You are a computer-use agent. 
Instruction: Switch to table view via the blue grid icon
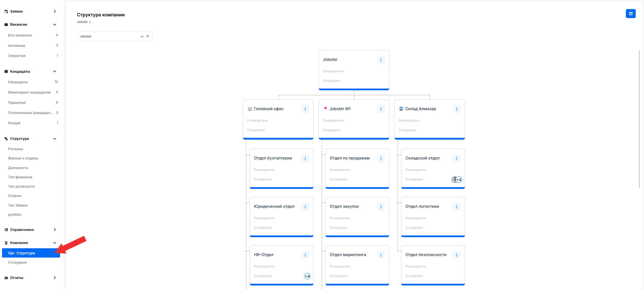[630, 14]
